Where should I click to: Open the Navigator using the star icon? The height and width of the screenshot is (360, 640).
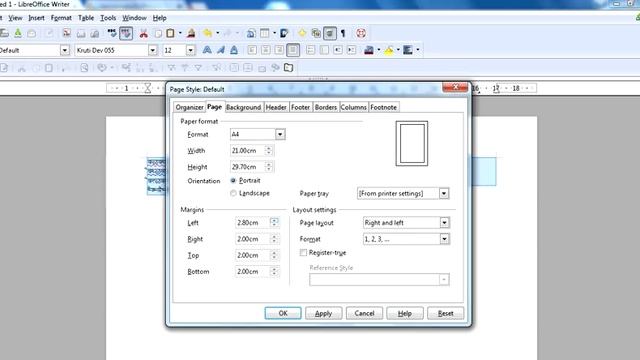coord(302,33)
